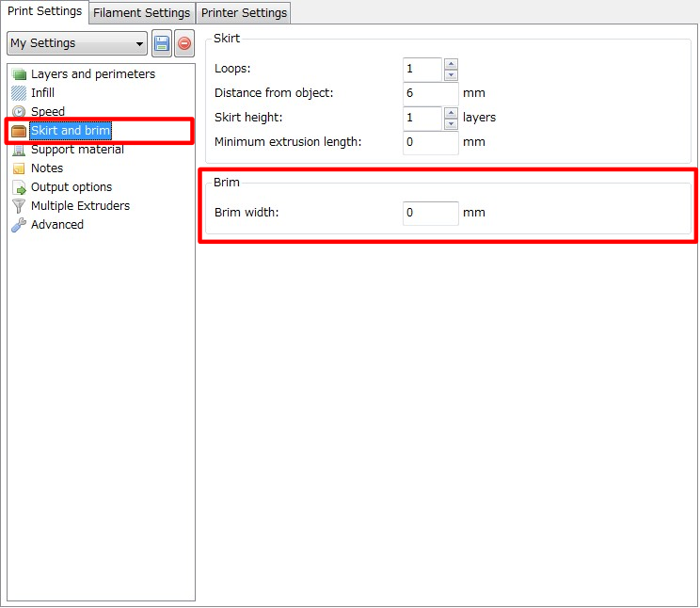The width and height of the screenshot is (700, 608).
Task: Click the Skirt group heading
Action: pyautogui.click(x=227, y=39)
